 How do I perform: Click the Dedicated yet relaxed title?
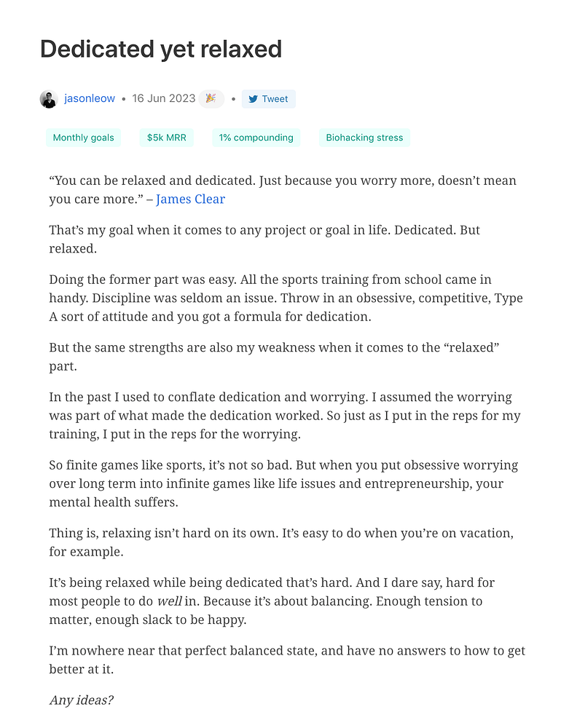point(161,50)
